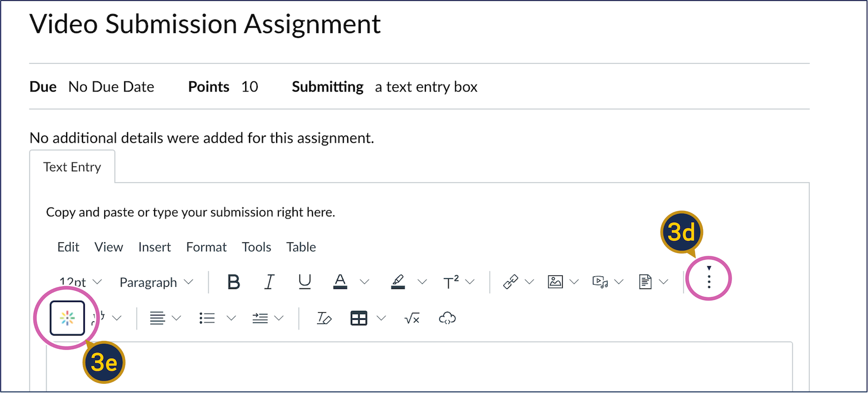The image size is (868, 393).
Task: Insert a math equation with the square root icon
Action: (412, 319)
